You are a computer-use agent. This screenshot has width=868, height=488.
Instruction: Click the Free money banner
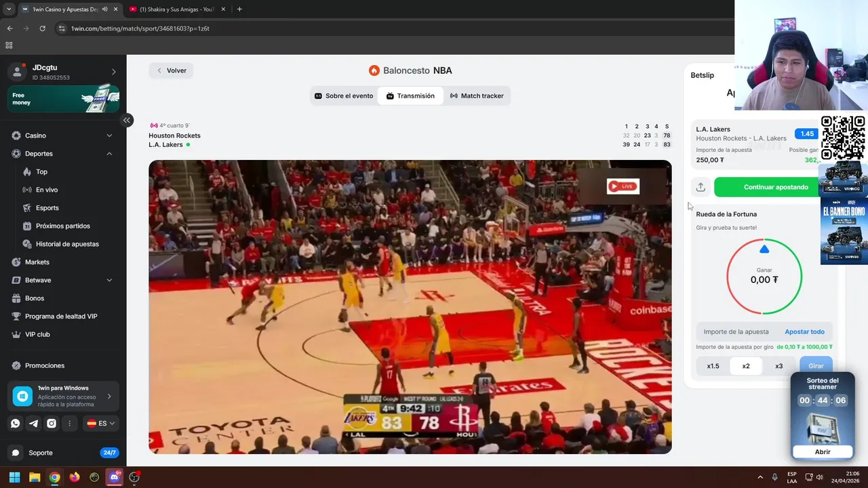[63, 99]
